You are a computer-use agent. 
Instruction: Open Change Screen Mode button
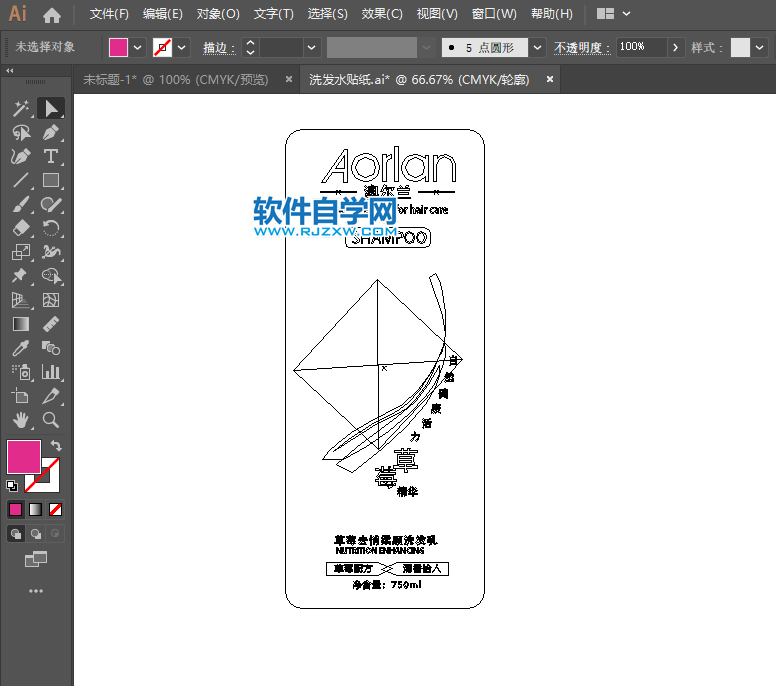pyautogui.click(x=36, y=559)
